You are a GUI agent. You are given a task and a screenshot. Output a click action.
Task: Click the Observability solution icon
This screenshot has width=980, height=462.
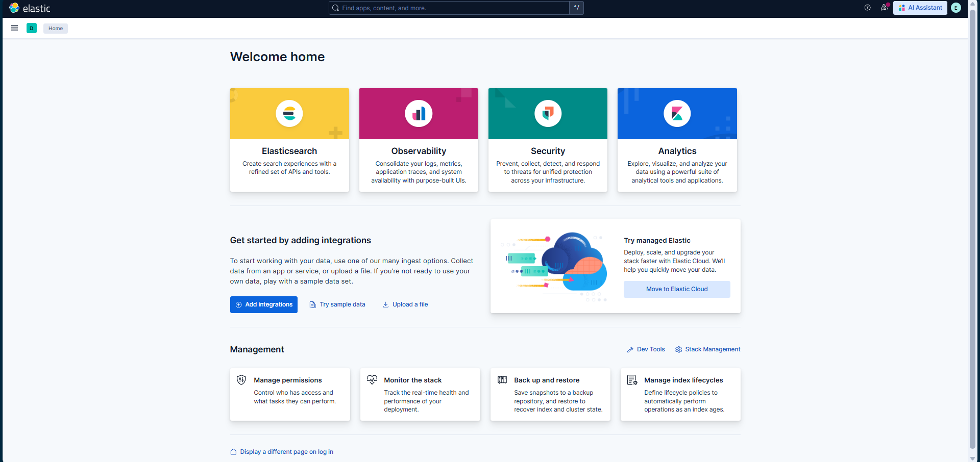click(419, 113)
